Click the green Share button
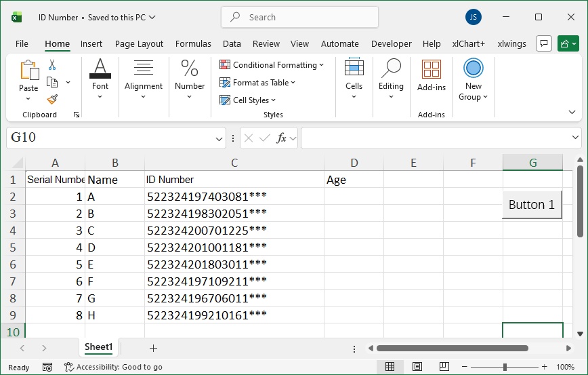Image resolution: width=588 pixels, height=375 pixels. (568, 43)
